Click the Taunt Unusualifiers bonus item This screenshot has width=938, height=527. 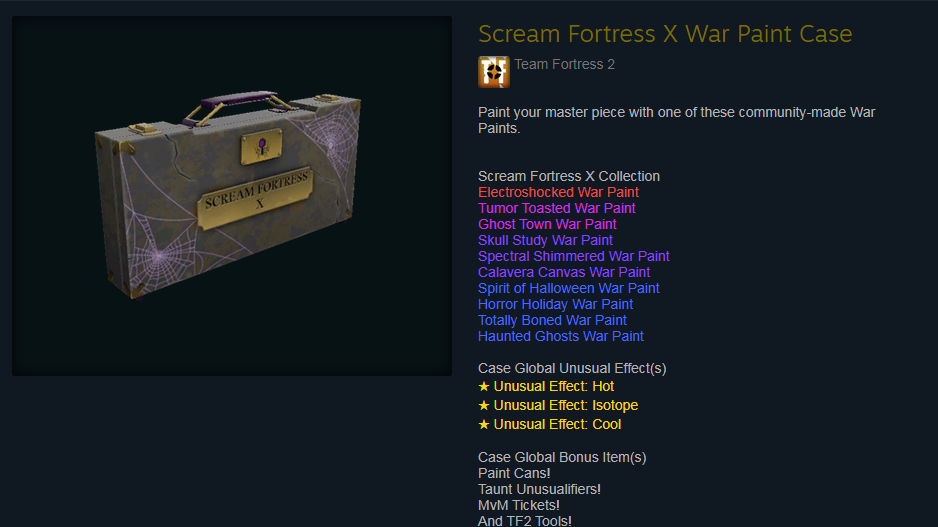tap(539, 489)
